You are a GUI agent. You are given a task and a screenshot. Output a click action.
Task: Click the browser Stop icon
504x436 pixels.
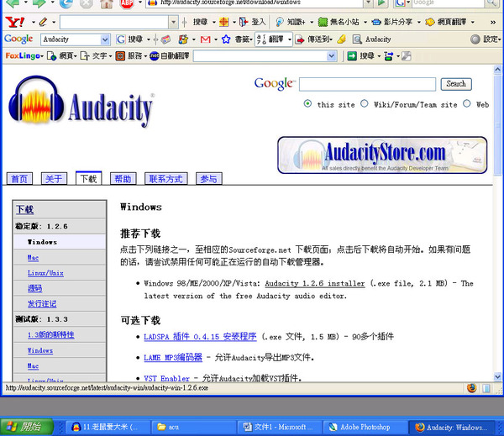click(87, 3)
